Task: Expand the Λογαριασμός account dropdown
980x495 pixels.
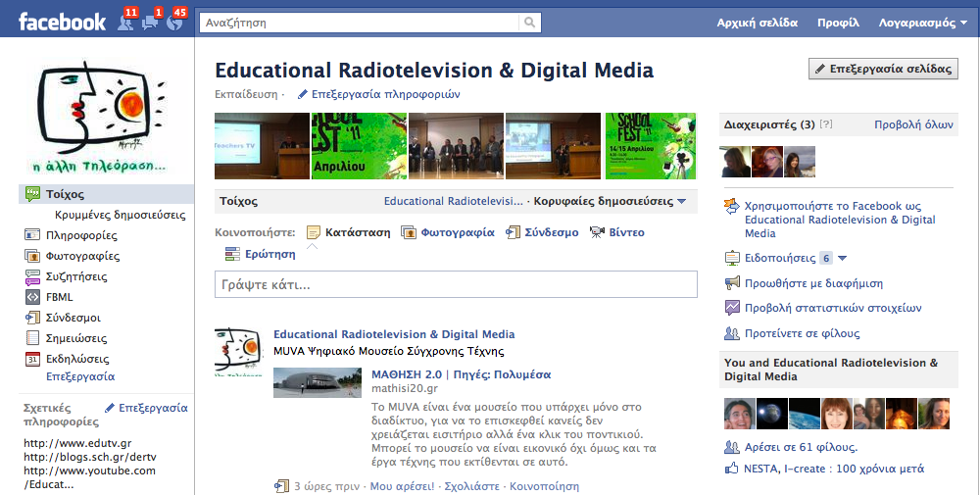Action: tap(922, 23)
